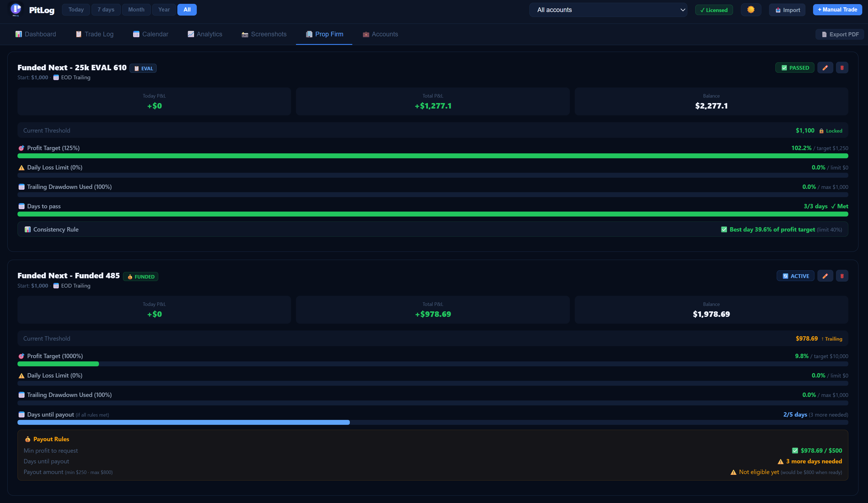Click the target icon on Profit Target (125%)
Screen dimensions: 868x503
[21, 148]
